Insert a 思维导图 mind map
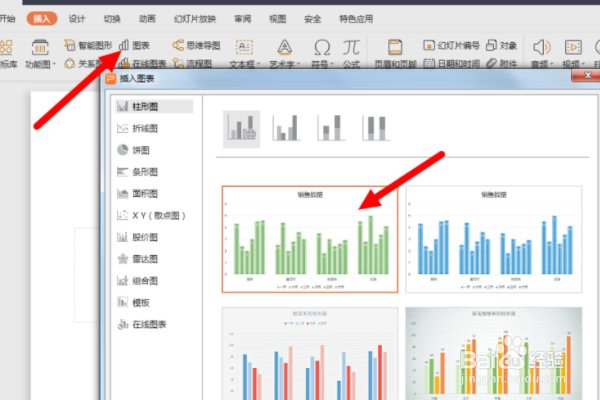 (x=196, y=46)
